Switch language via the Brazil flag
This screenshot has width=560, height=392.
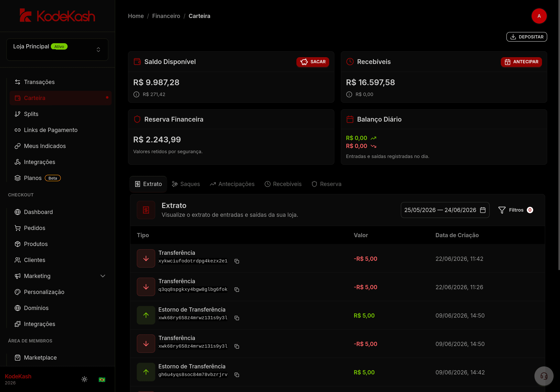tap(102, 379)
